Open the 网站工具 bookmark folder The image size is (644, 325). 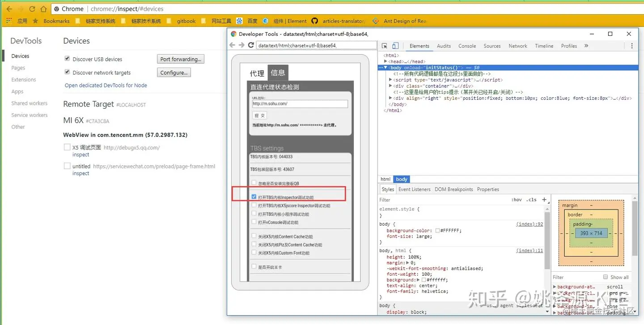(x=216, y=21)
